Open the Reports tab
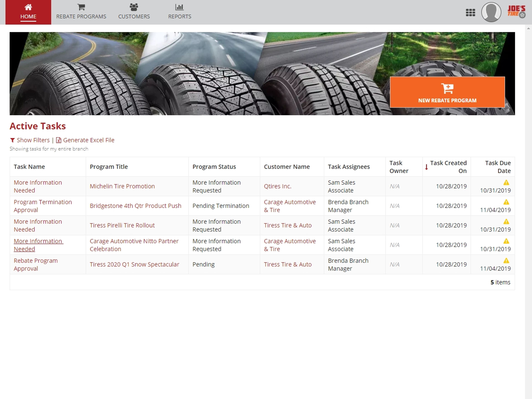Screen dimensions: 532x399 (179, 12)
